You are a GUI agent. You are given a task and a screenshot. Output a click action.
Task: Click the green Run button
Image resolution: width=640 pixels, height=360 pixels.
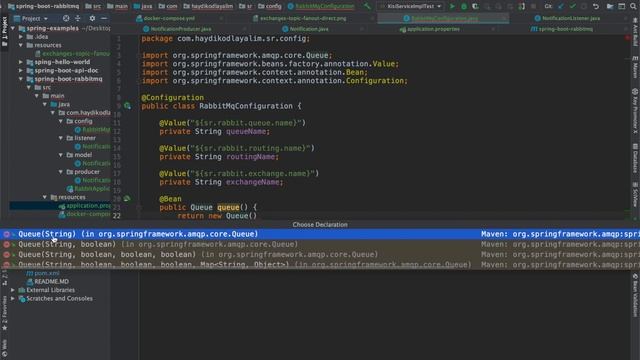(x=452, y=6)
